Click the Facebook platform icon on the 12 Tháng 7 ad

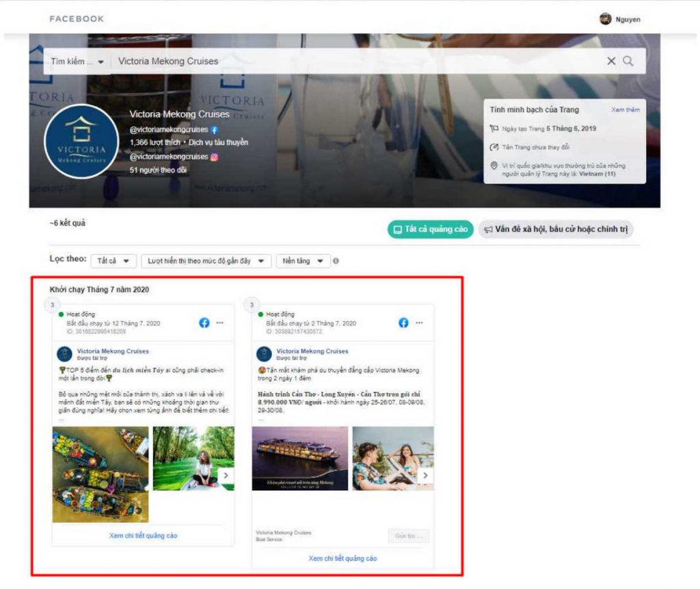click(204, 323)
